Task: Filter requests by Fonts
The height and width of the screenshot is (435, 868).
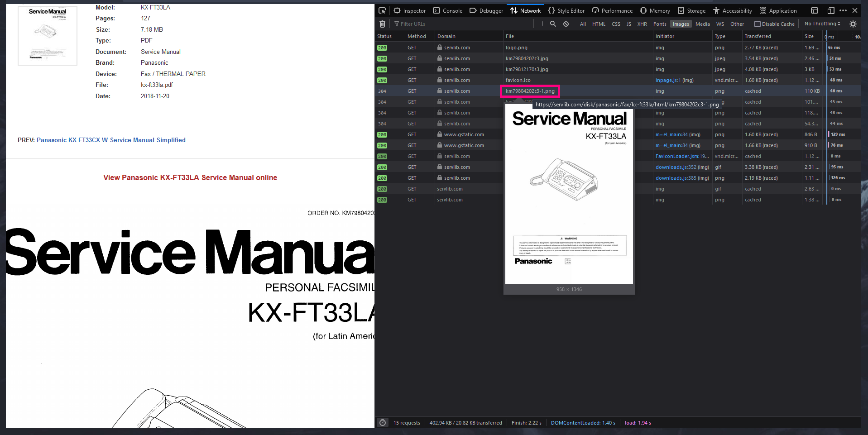Action: coord(660,24)
